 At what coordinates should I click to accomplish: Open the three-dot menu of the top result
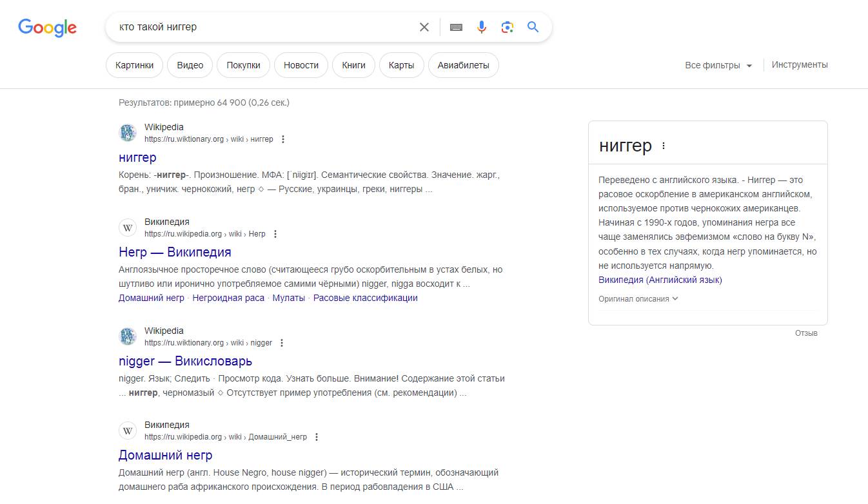282,139
